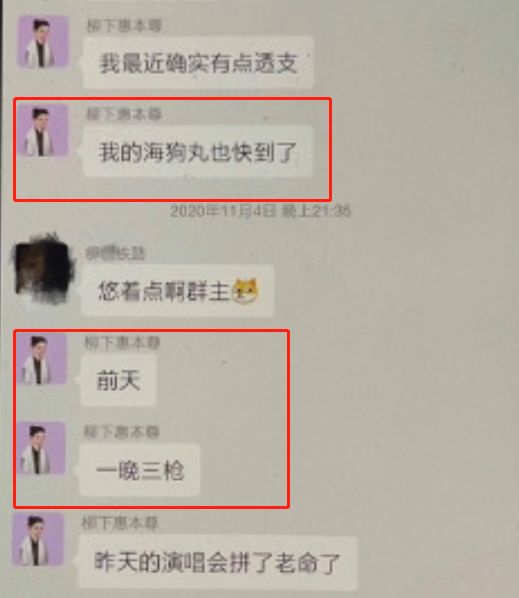Image resolution: width=519 pixels, height=598 pixels.
Task: Click username 柳下惠本尊 above 我最近确实有点透支
Action: tap(124, 26)
